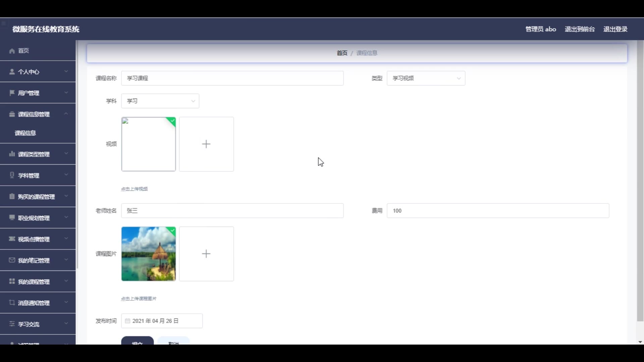Click the person icon for 个人中心
The width and height of the screenshot is (644, 362).
[x=12, y=72]
